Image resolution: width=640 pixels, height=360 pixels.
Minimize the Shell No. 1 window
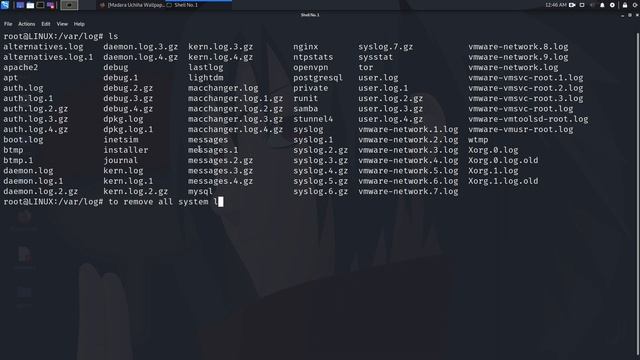point(622,15)
